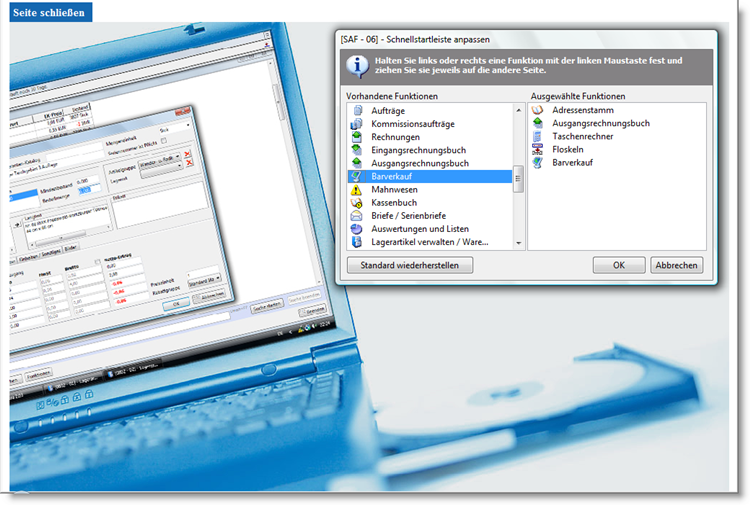Select the Briefe / Serienbriefe envelope icon

coord(355,215)
